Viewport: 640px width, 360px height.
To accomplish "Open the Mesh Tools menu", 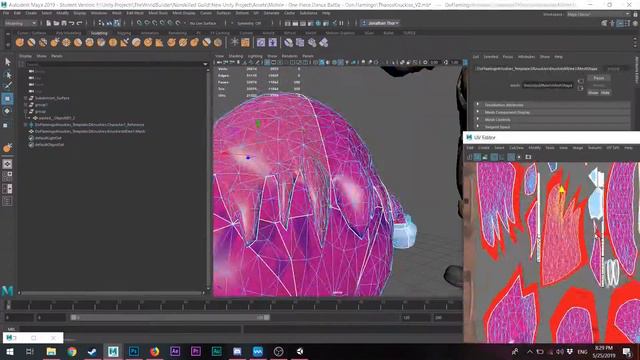I will (158, 13).
